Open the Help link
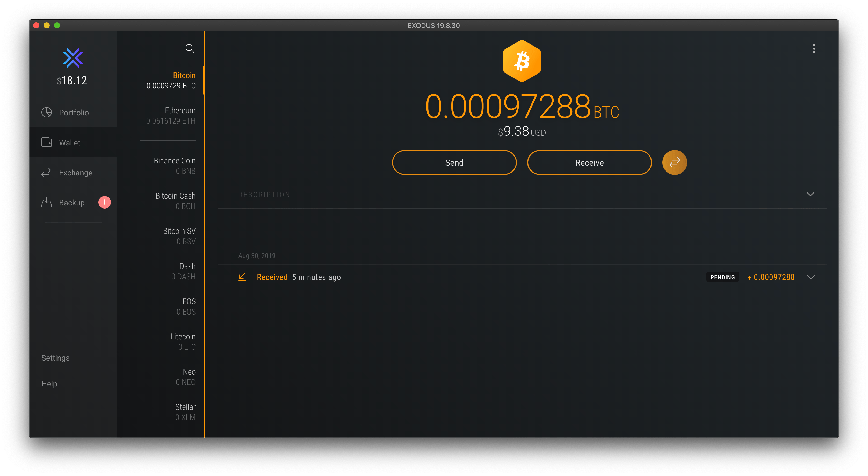This screenshot has width=868, height=476. tap(49, 384)
